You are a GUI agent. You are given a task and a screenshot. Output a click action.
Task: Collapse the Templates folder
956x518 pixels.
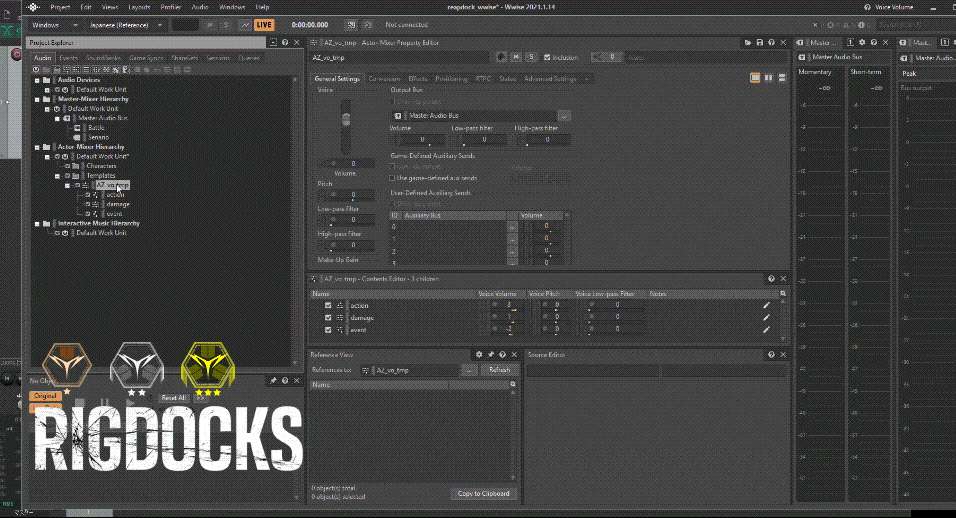57,176
